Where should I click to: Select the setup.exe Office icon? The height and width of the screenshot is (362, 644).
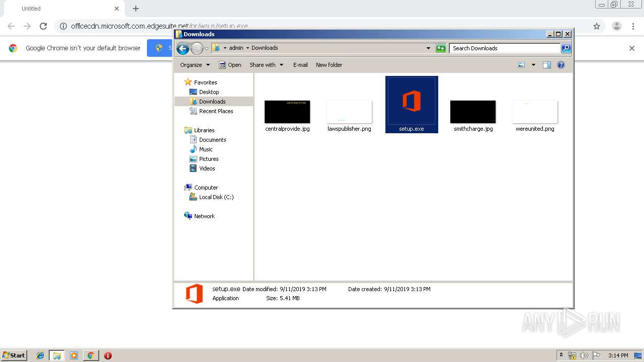tap(412, 101)
